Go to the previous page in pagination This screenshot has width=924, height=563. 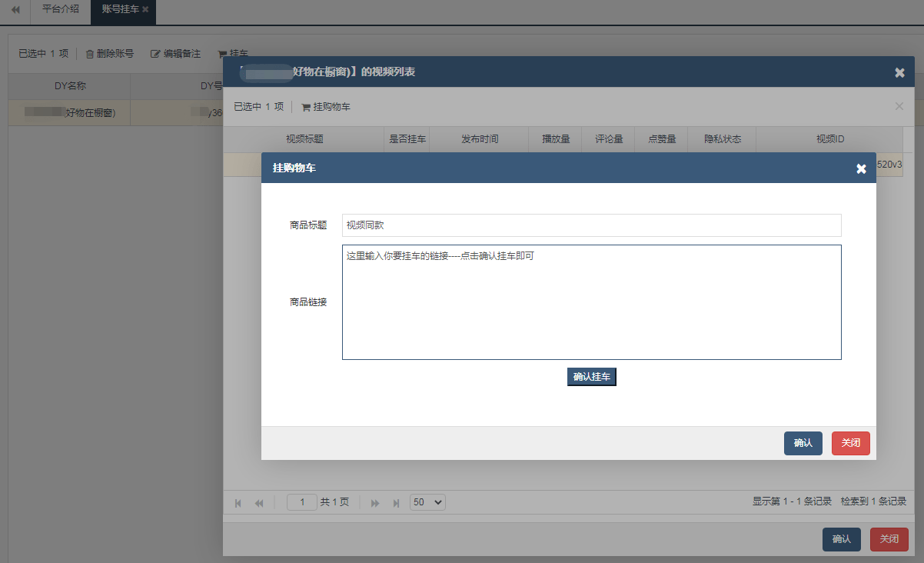point(259,503)
